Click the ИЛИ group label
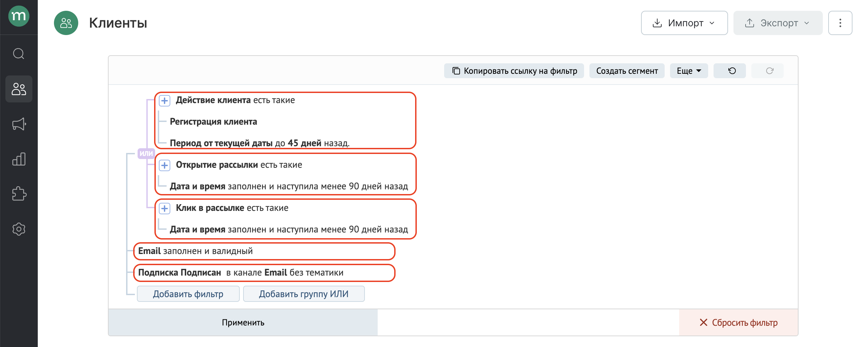 click(146, 153)
